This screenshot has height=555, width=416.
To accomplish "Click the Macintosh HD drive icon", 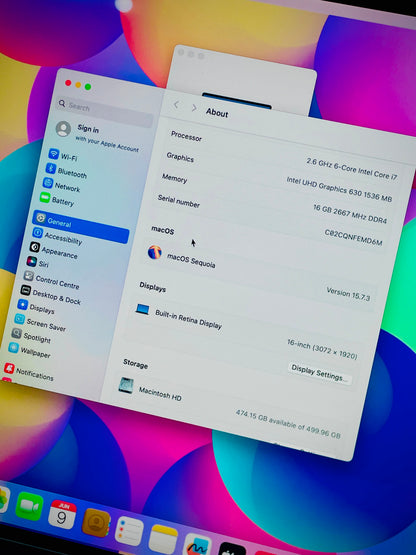I will pyautogui.click(x=126, y=385).
